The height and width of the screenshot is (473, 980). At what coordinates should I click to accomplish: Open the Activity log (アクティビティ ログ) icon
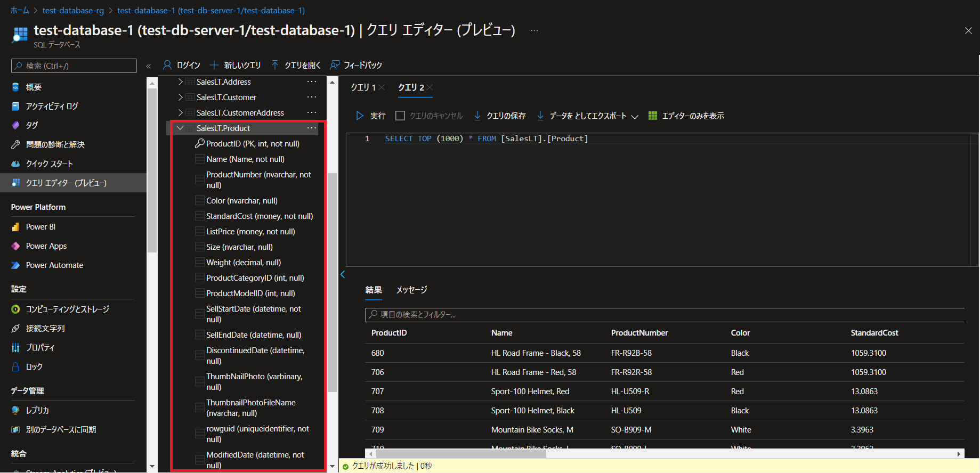pos(15,106)
